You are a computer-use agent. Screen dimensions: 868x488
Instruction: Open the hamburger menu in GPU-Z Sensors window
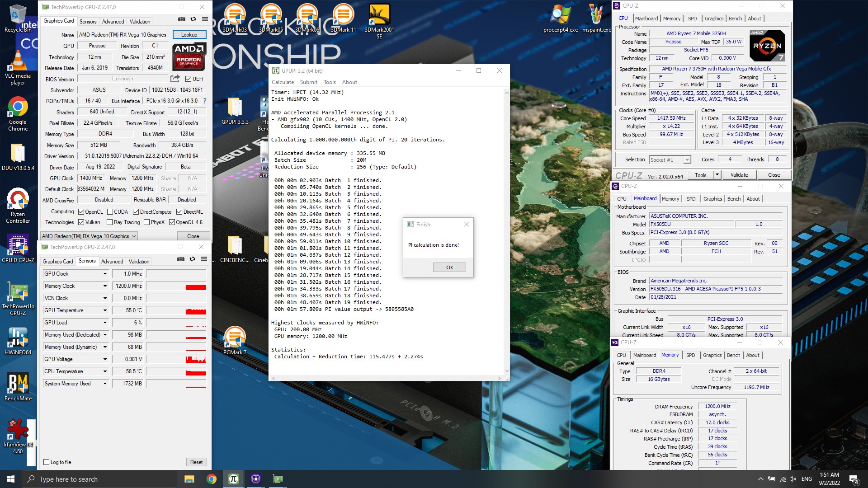(x=204, y=259)
